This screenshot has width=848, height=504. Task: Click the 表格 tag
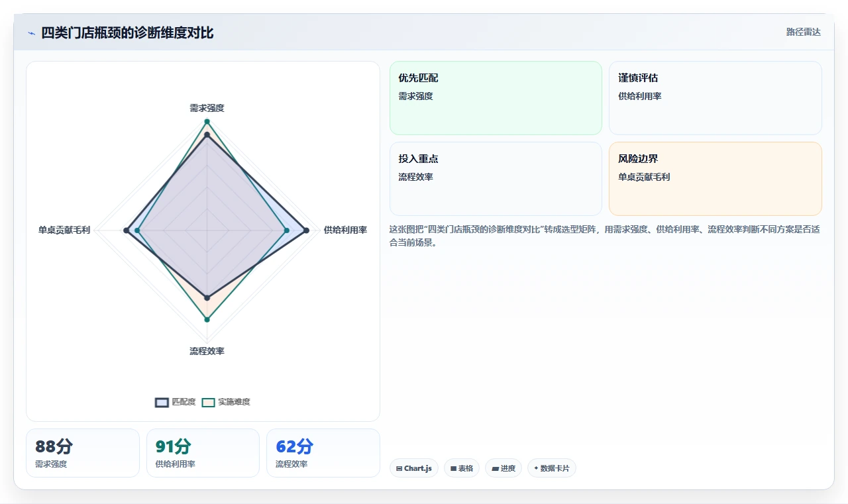(x=462, y=468)
